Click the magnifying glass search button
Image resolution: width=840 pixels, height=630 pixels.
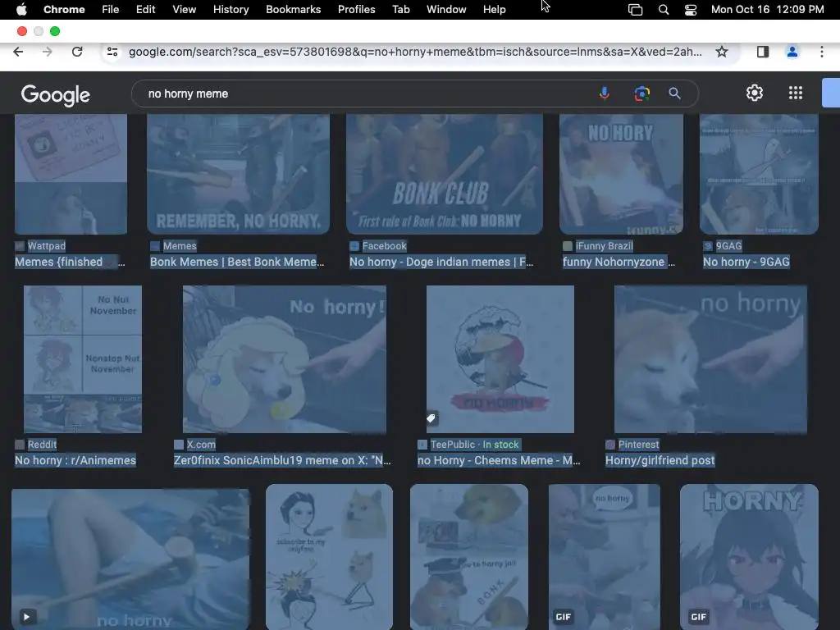point(675,94)
